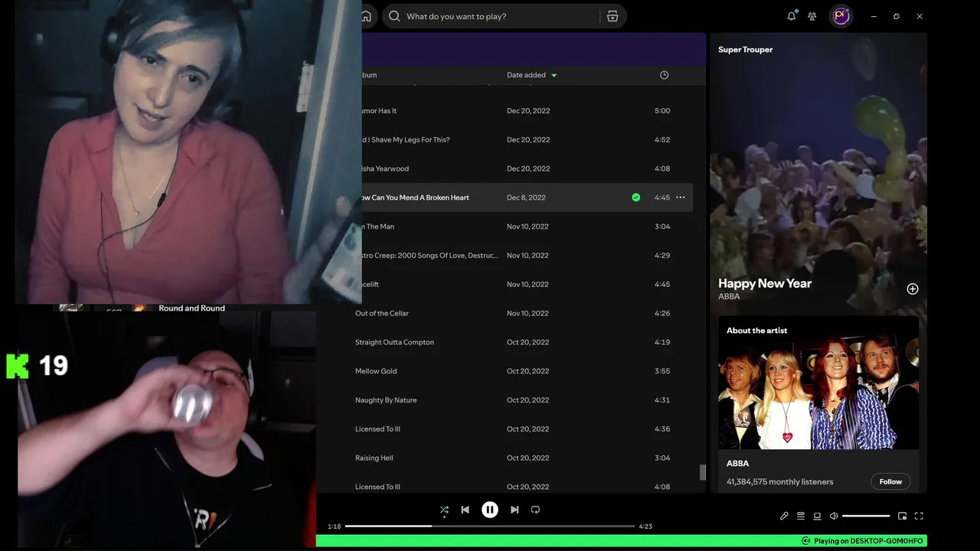The image size is (980, 551).
Task: Open album Straight Outta Compton
Action: pyautogui.click(x=394, y=342)
